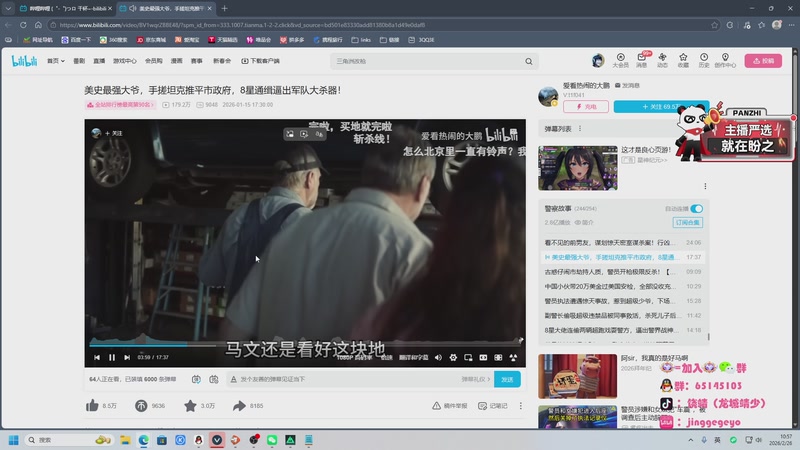Open the 1080P quality selector
800x450 pixels.
pyautogui.click(x=355, y=358)
